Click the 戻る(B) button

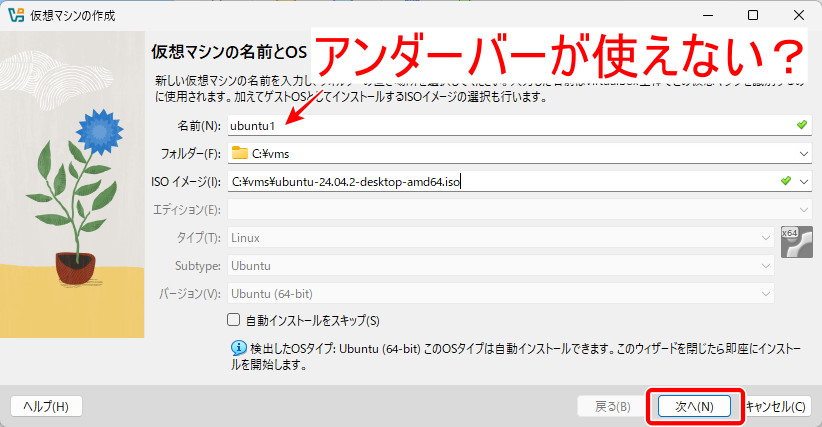612,406
